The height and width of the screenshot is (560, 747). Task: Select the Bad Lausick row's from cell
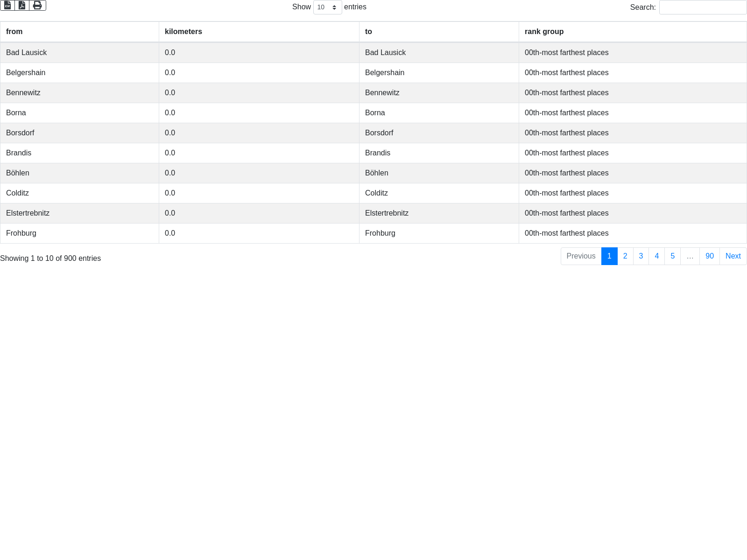point(27,53)
